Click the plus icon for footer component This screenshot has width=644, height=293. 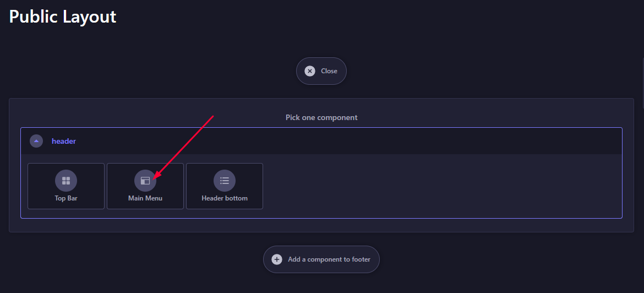point(277,259)
